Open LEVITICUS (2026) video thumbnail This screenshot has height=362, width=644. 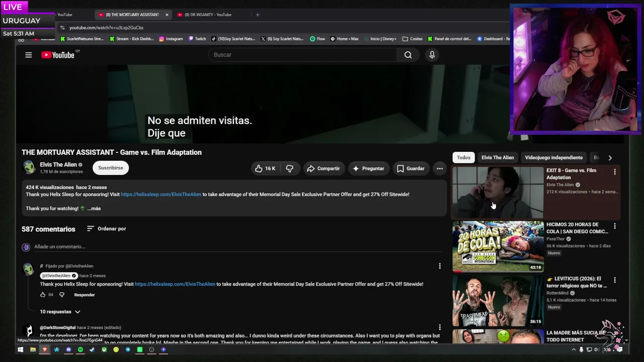tap(498, 301)
